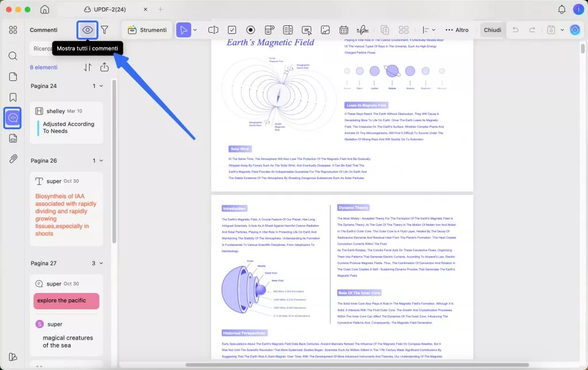Click the Chiudi button
This screenshot has height=370, width=588.
click(493, 30)
